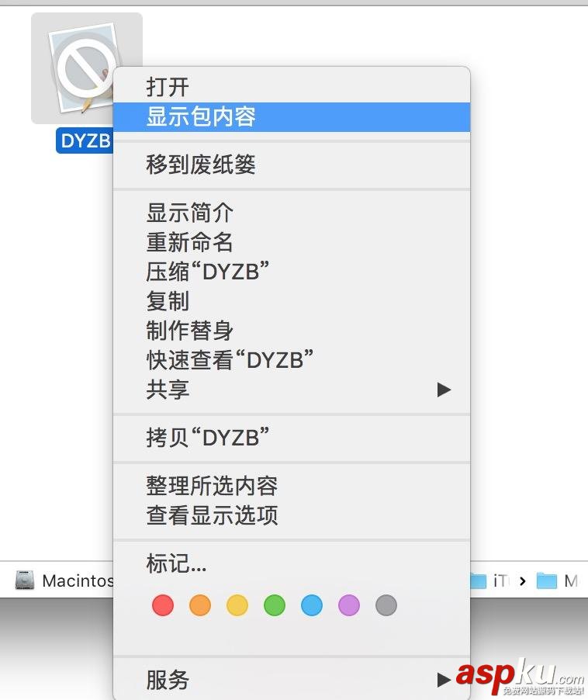Viewport: 588px width, 700px height.
Task: Choose the red tag color
Action: tap(163, 605)
